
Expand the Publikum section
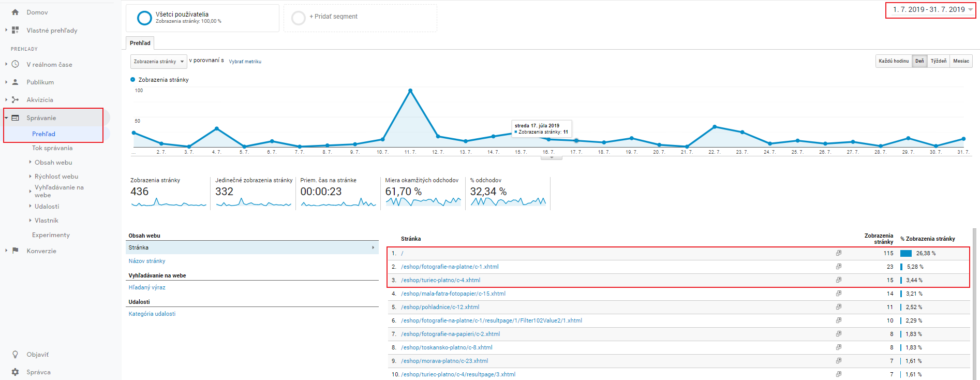tap(6, 82)
